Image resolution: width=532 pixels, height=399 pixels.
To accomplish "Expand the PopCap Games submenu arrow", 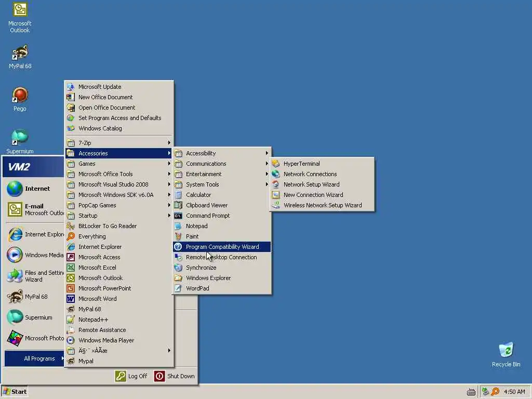I will 169,205.
